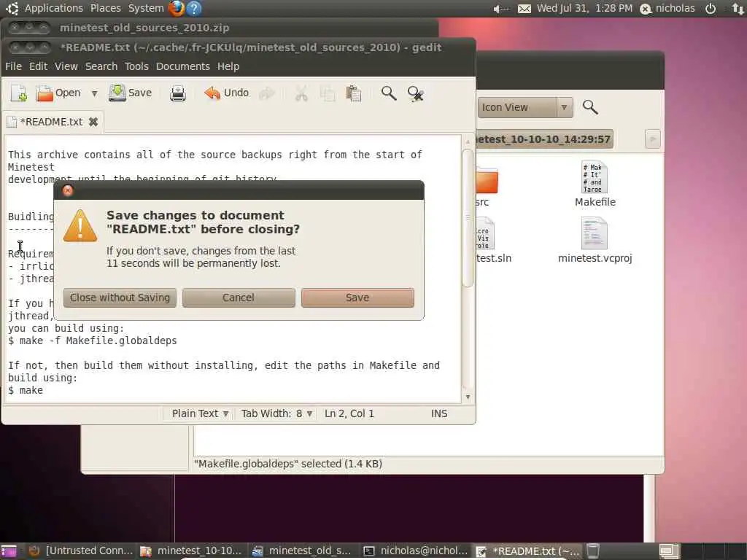This screenshot has height=560, width=747.
Task: Open the System menu in top panel
Action: (146, 8)
